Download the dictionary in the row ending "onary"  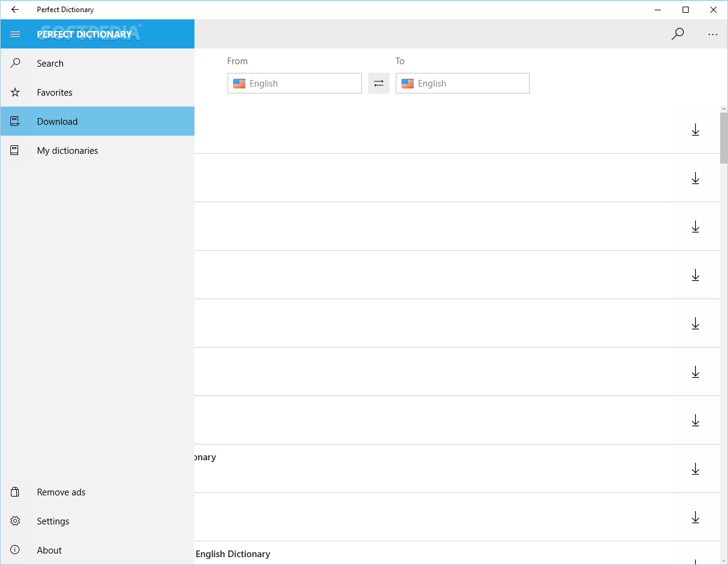[695, 469]
